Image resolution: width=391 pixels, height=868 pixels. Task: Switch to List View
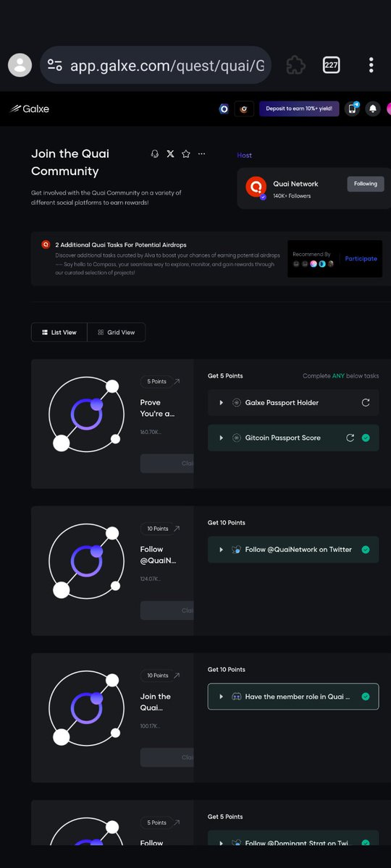tap(59, 332)
